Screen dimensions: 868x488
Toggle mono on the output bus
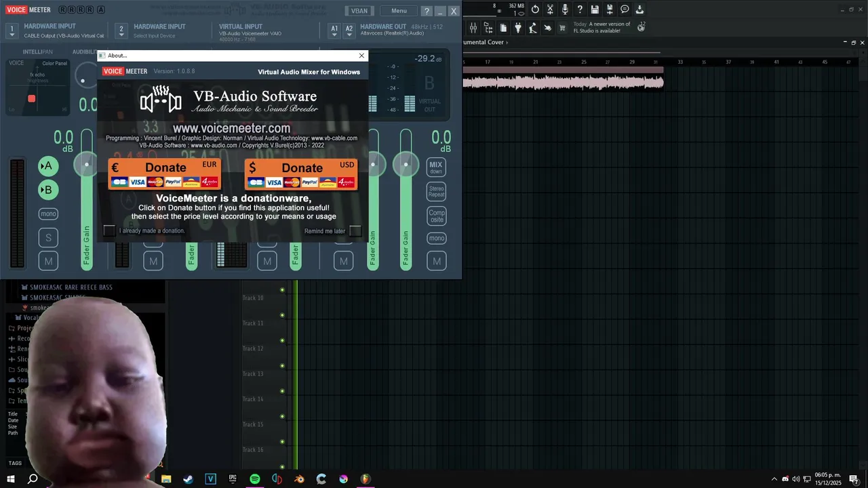pyautogui.click(x=436, y=238)
